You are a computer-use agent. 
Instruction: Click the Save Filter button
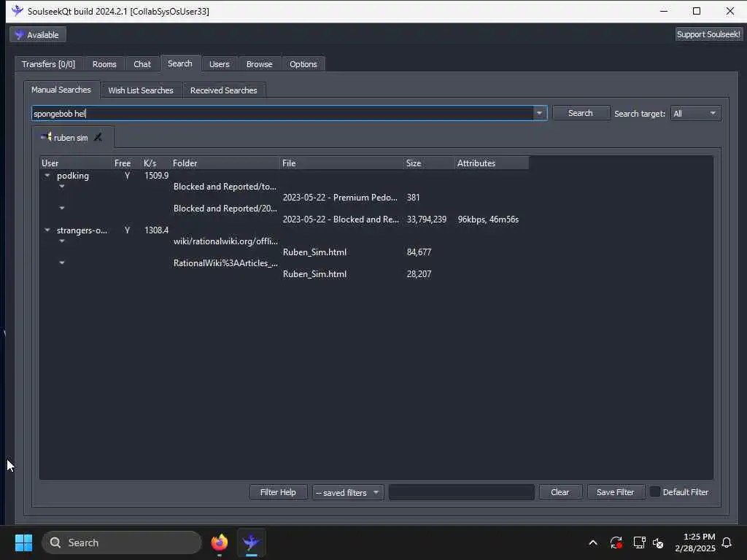pyautogui.click(x=615, y=492)
